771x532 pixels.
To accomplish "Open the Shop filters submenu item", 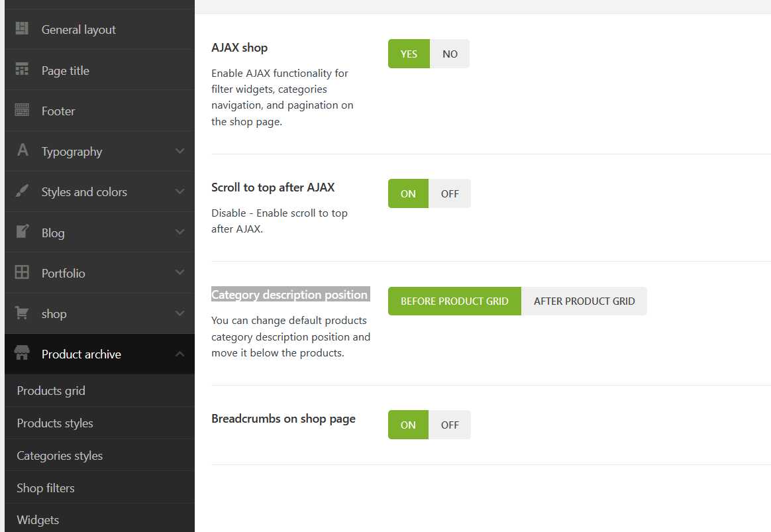I will (x=46, y=488).
